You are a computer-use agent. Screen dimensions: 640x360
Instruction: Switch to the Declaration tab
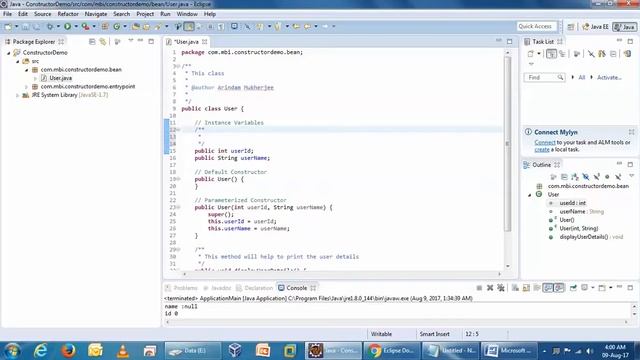click(254, 288)
